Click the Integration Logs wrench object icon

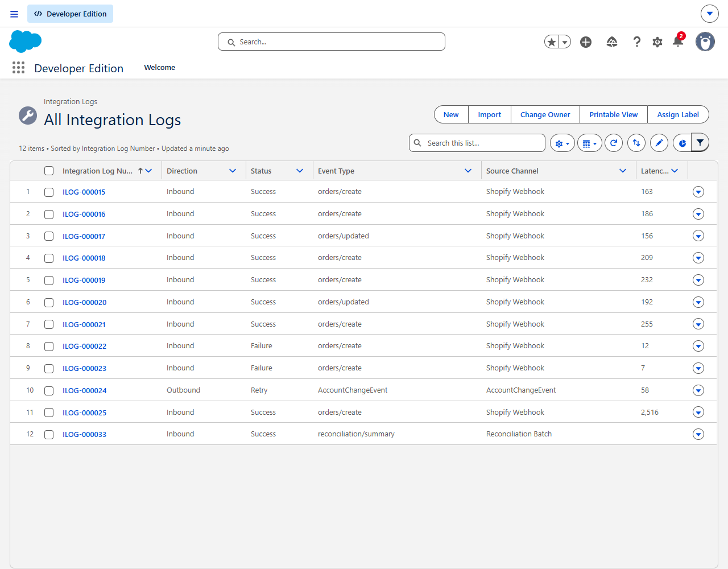(x=28, y=116)
